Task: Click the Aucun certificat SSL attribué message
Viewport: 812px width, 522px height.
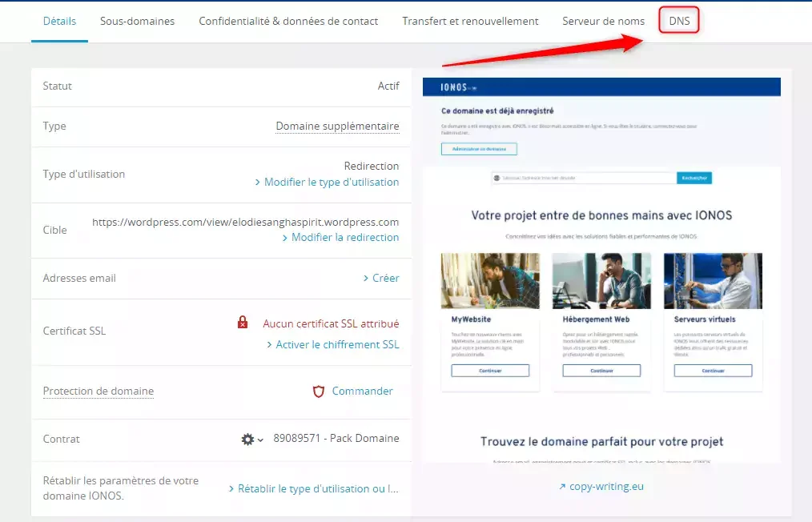Action: click(x=331, y=323)
